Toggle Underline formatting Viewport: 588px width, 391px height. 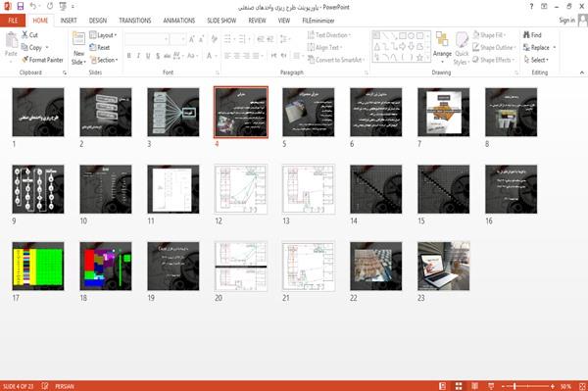[148, 56]
